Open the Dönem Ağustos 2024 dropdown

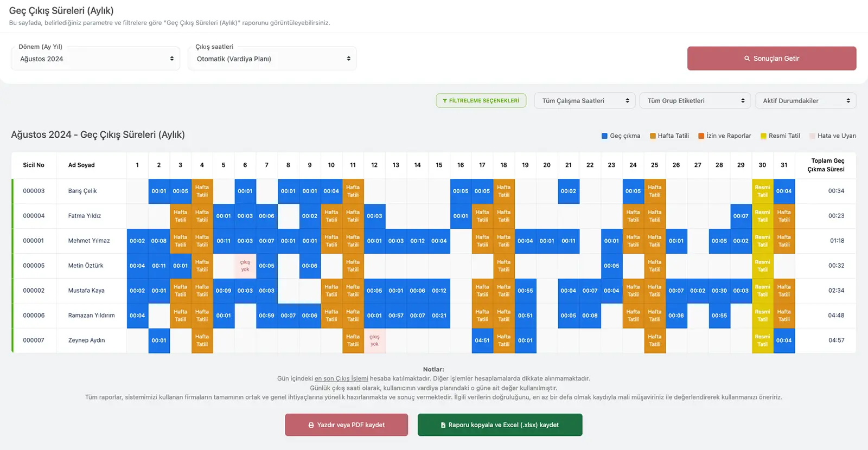(x=96, y=59)
